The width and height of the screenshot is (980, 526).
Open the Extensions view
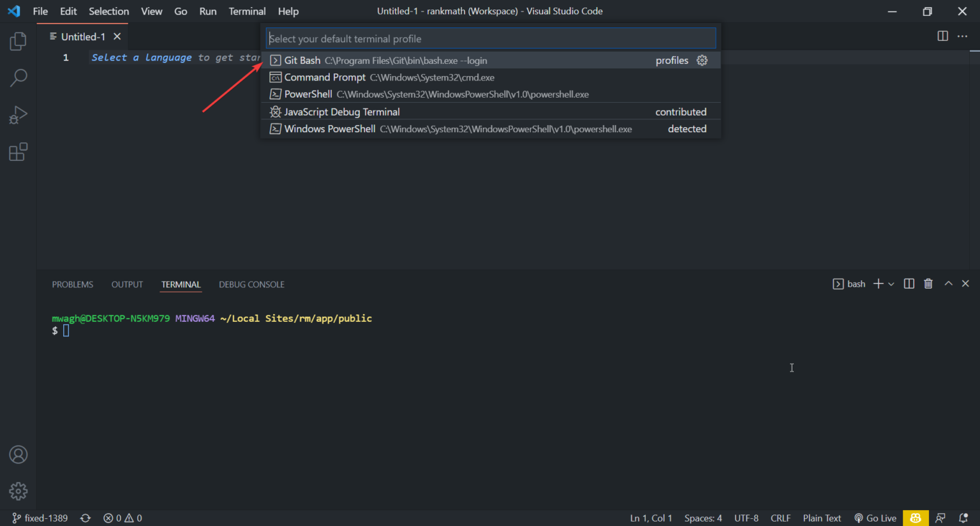(18, 151)
